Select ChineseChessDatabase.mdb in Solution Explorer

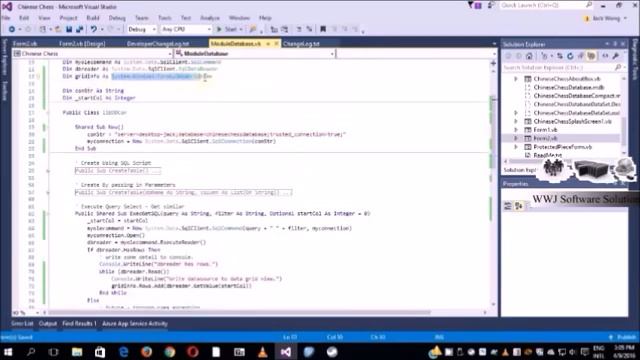(569, 87)
